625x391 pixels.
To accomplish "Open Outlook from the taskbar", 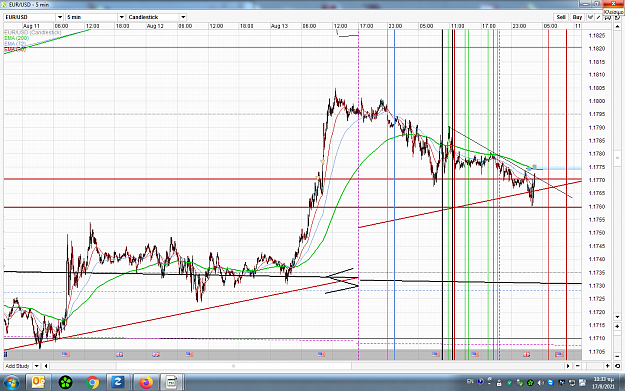I will pos(38,383).
